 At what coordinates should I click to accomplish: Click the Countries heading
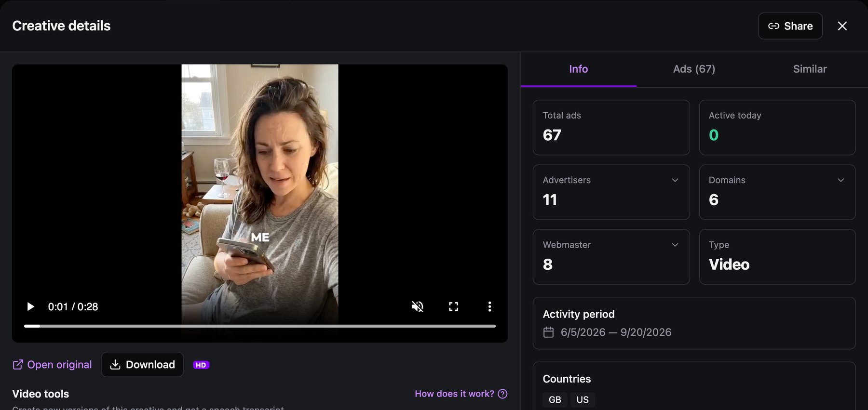(x=567, y=379)
